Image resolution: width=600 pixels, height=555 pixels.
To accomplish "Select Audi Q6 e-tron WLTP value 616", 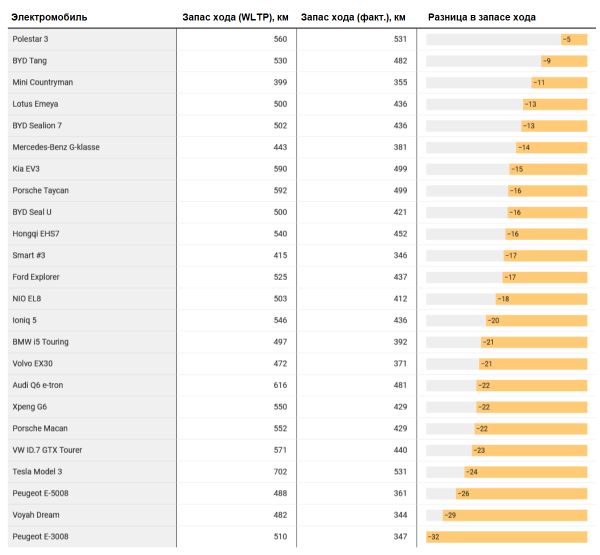I will click(279, 385).
